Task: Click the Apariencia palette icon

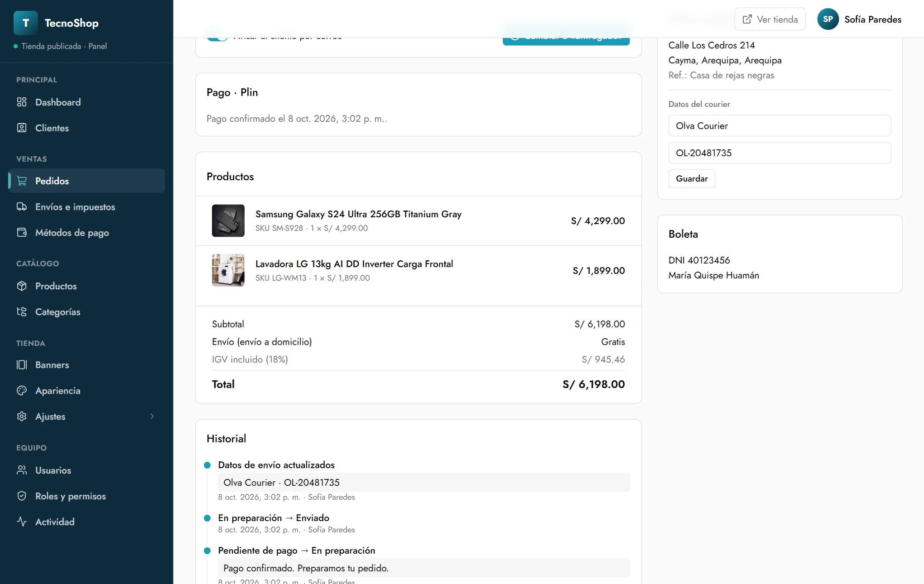Action: (x=22, y=390)
